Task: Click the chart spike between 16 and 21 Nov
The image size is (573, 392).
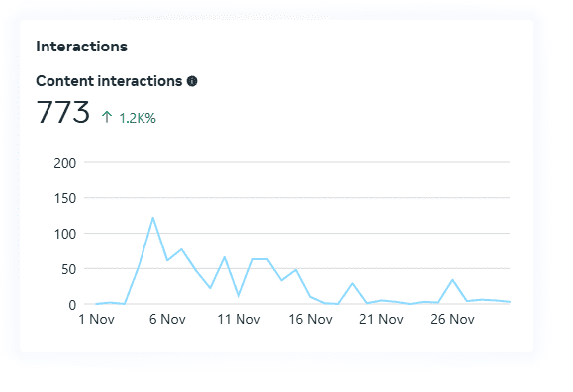Action: click(x=352, y=283)
